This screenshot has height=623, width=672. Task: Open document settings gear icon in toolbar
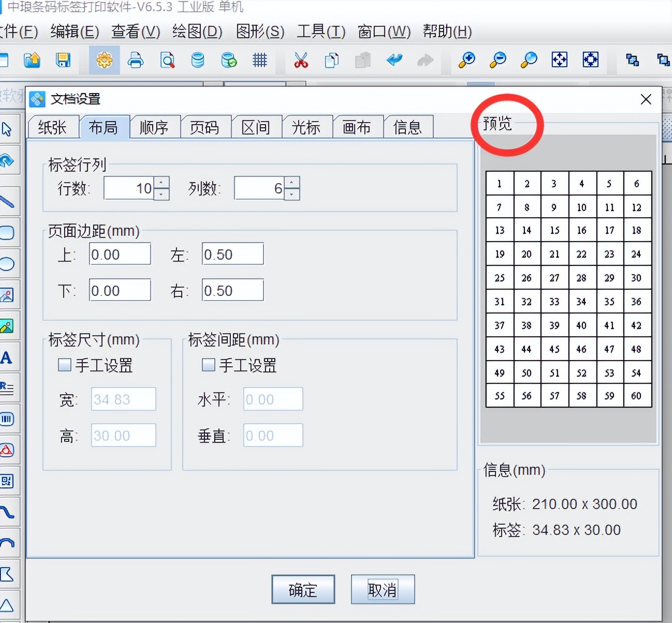point(104,60)
